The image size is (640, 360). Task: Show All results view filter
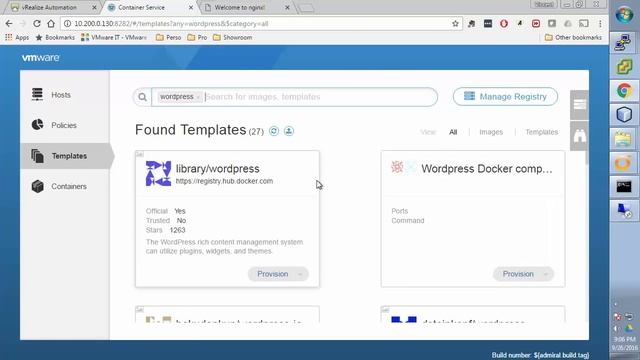tap(453, 132)
